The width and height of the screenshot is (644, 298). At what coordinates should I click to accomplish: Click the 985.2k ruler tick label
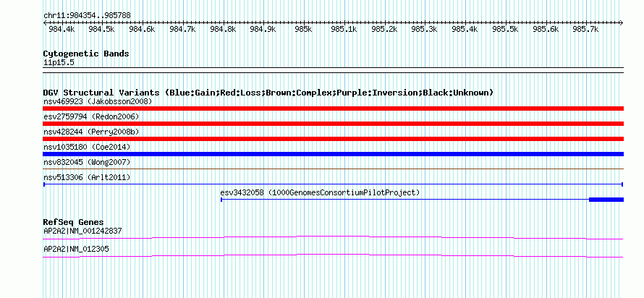pyautogui.click(x=384, y=30)
